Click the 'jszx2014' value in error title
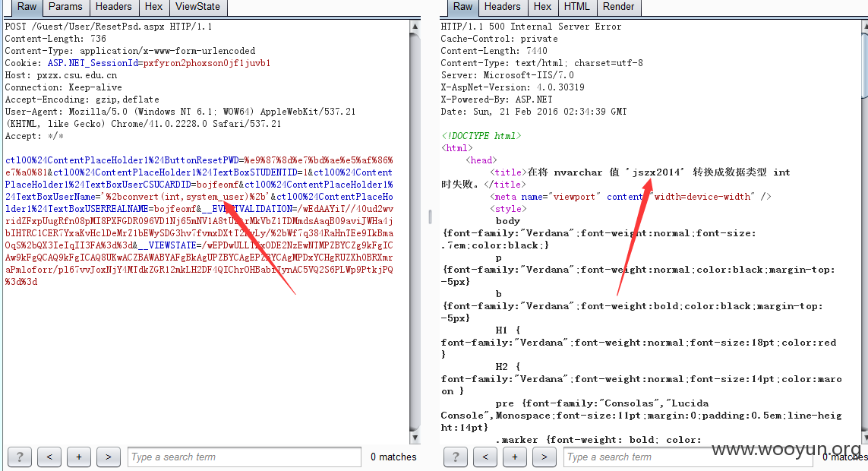This screenshot has height=471, width=868. coord(655,172)
